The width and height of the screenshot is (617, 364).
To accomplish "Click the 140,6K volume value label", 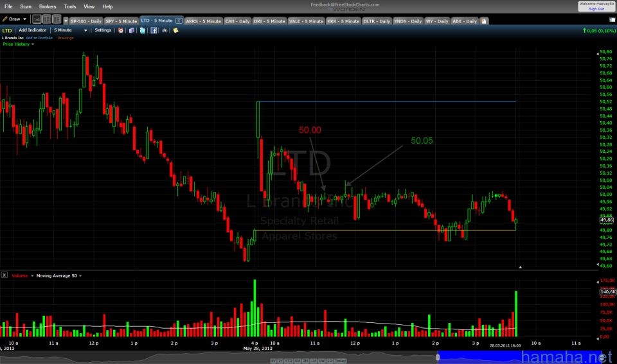I will coord(608,291).
